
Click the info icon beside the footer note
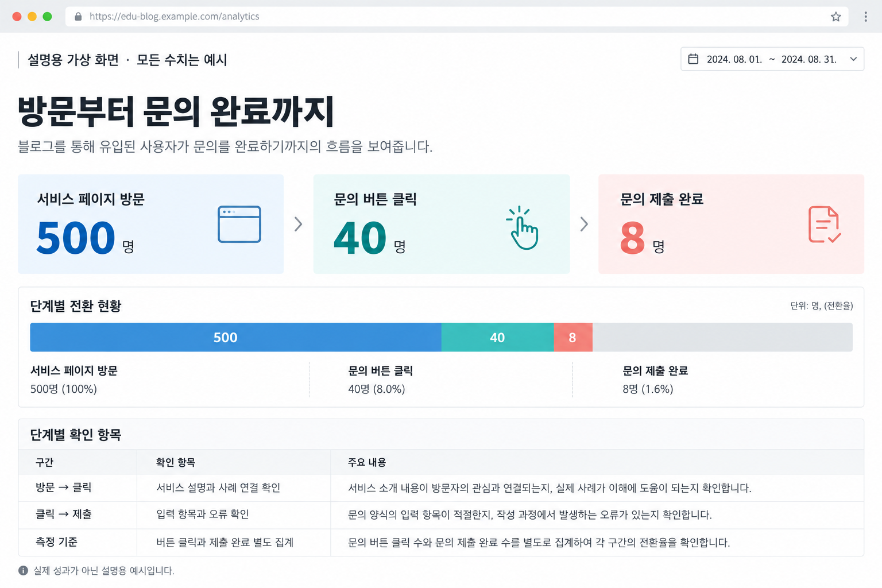pyautogui.click(x=23, y=570)
